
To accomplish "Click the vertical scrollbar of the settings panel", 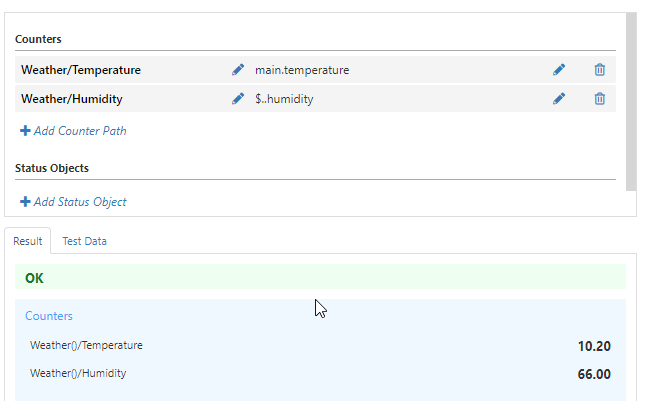I will click(x=631, y=101).
